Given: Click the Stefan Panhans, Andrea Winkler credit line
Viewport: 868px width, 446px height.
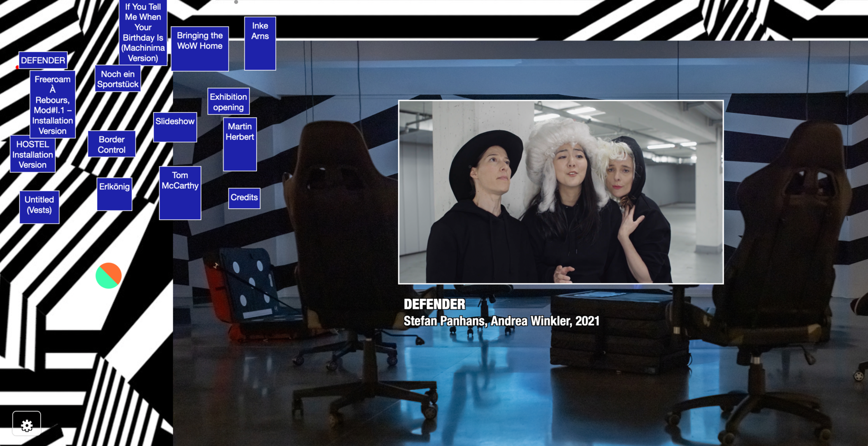Looking at the screenshot, I should (x=501, y=321).
